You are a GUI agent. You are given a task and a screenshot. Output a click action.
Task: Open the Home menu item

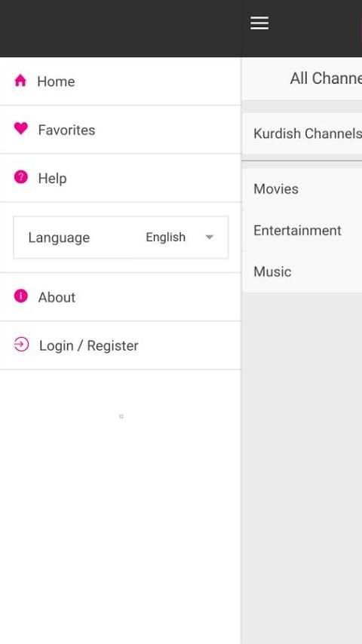(121, 81)
